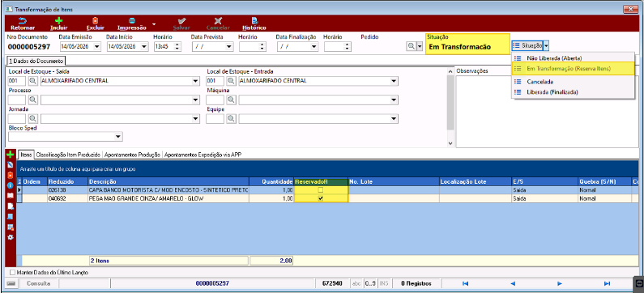
Task: Check Reservado for CAPA BANCO MOTORISTA row
Action: coord(321,190)
